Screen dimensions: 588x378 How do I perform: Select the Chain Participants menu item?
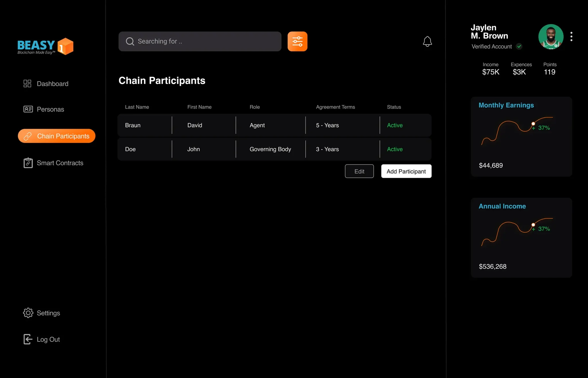(x=57, y=136)
